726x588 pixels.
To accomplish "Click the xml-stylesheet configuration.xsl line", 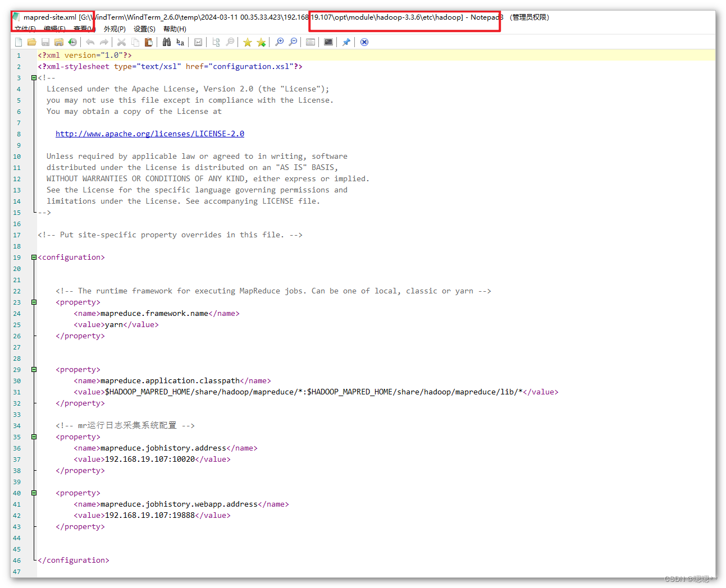I will (170, 66).
